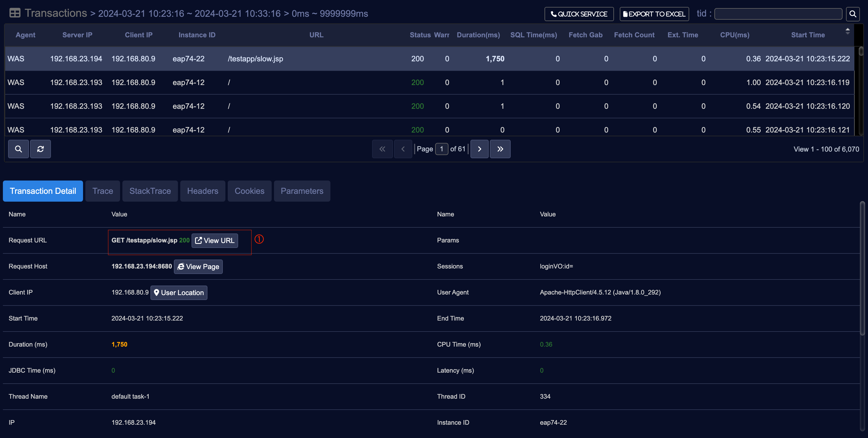The image size is (868, 438).
Task: Open the StackTrace tab
Action: (150, 191)
